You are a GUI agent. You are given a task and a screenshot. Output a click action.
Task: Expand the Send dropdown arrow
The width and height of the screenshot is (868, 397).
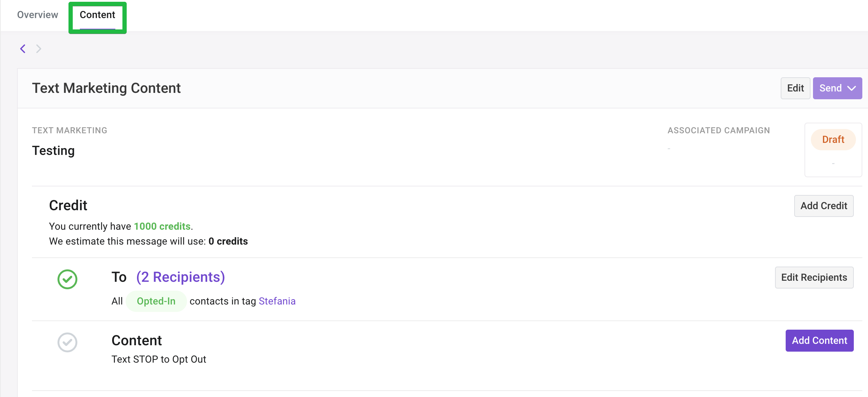point(852,88)
